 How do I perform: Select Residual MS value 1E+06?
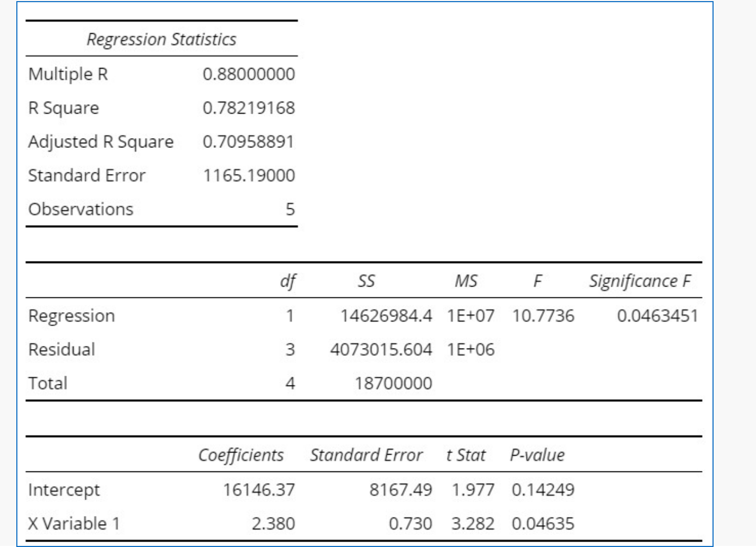click(471, 349)
